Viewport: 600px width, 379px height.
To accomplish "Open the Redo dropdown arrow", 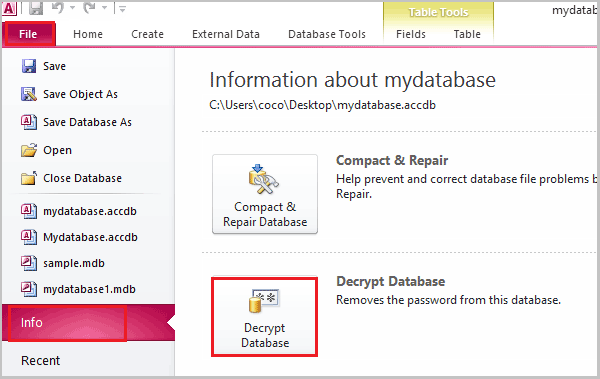I will pyautogui.click(x=104, y=8).
